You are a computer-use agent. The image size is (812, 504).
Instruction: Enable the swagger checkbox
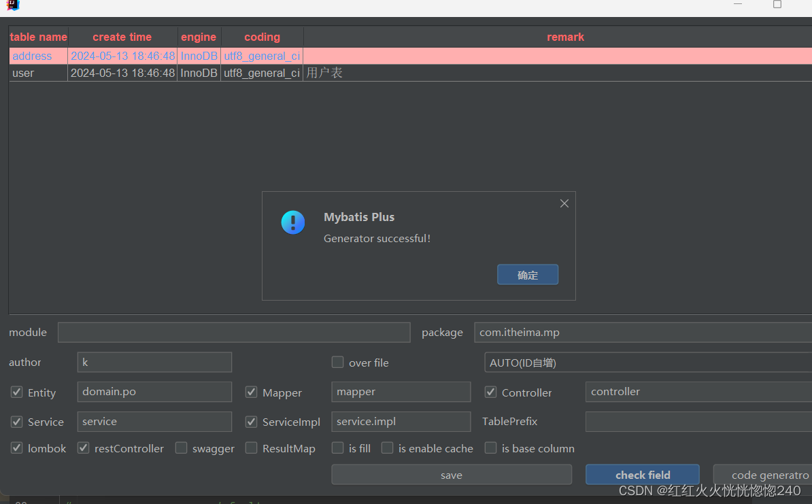pos(182,448)
